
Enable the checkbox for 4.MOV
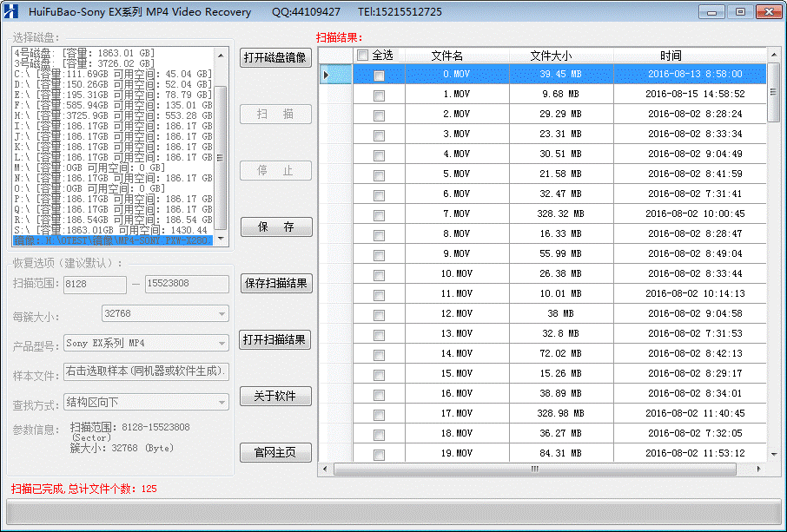click(x=379, y=155)
